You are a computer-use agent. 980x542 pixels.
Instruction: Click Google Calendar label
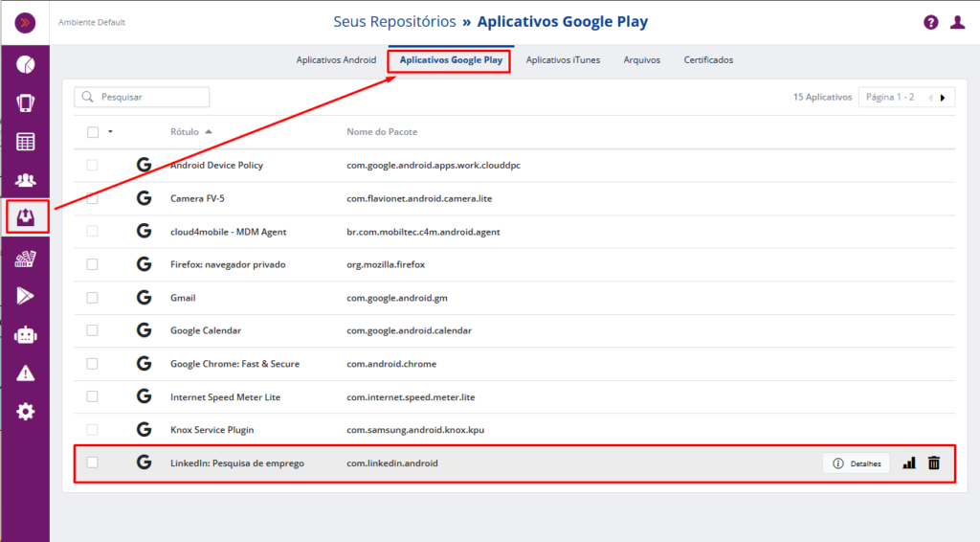click(x=206, y=330)
